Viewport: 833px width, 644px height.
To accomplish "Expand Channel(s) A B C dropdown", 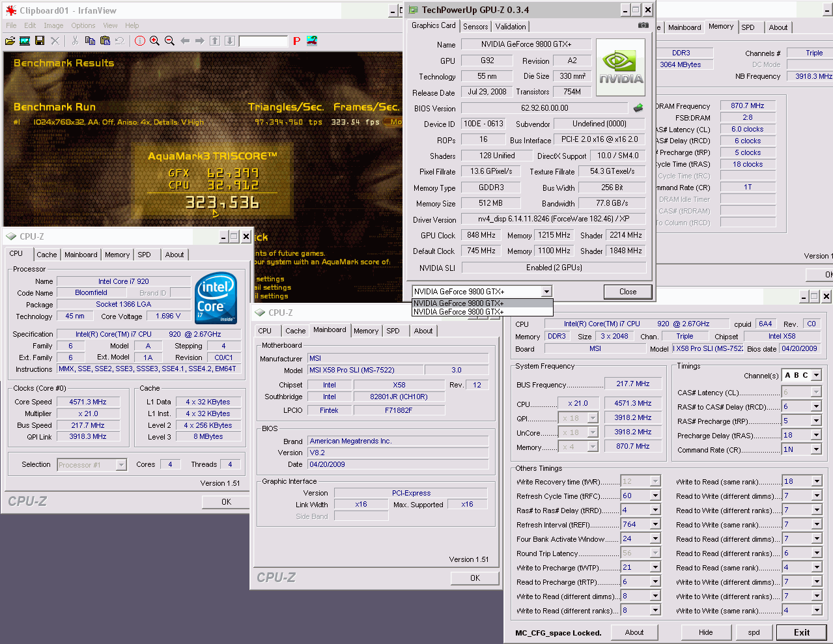I will (x=816, y=375).
